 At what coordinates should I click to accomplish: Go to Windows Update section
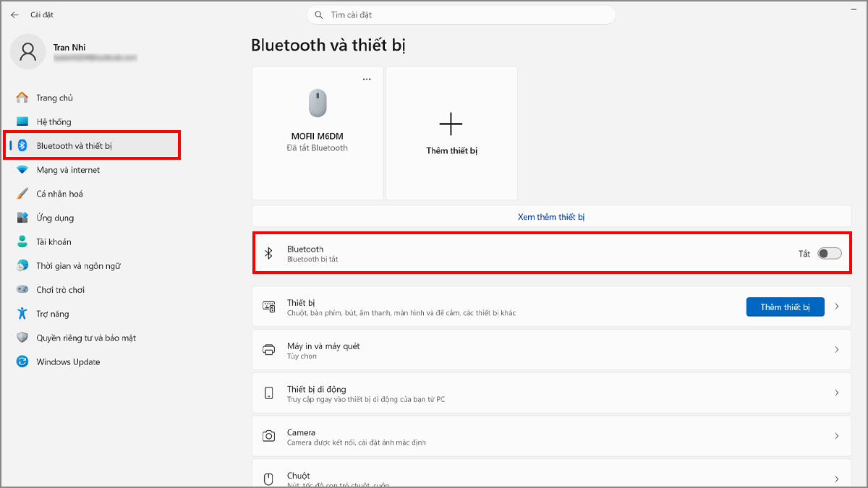pyautogui.click(x=93, y=361)
